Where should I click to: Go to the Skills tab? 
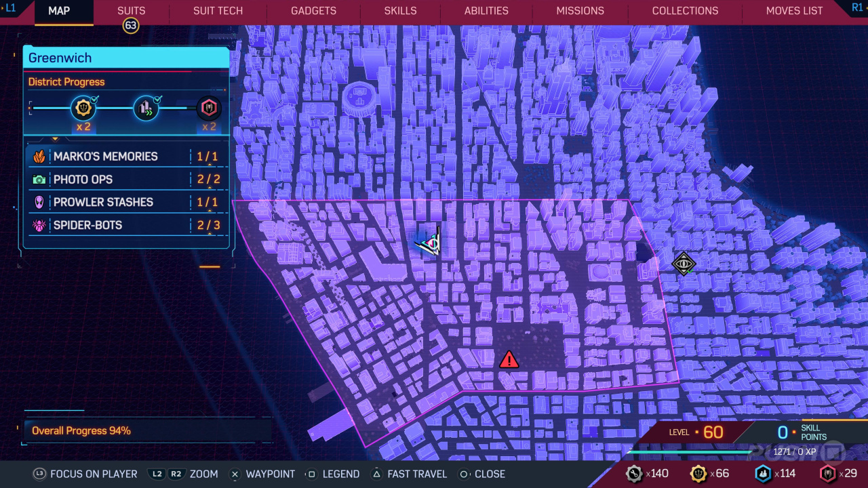point(400,11)
